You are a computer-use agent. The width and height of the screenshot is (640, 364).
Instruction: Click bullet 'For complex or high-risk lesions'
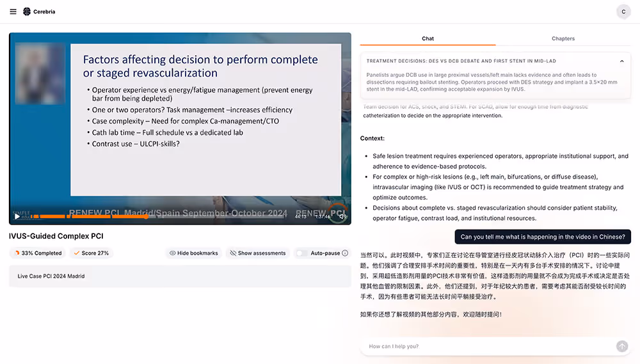coord(498,187)
